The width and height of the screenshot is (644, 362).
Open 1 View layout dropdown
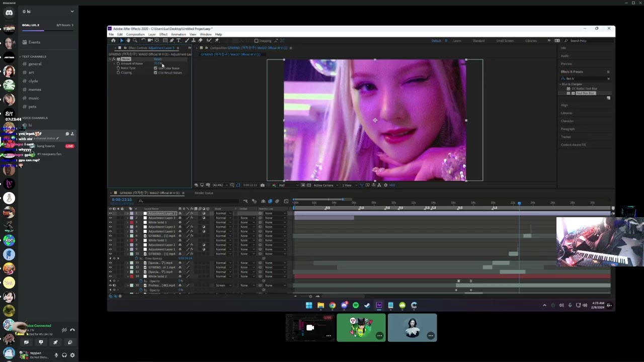tap(349, 185)
